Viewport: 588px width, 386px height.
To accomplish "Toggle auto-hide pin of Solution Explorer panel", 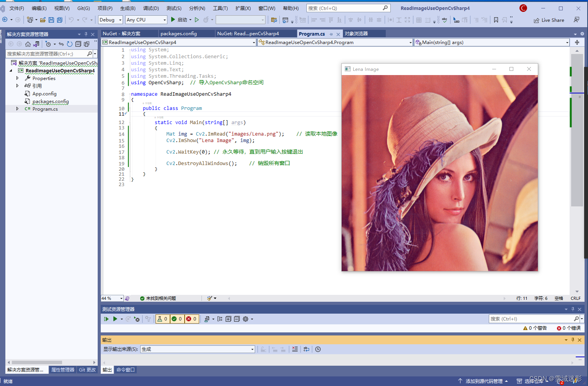I will (x=86, y=34).
